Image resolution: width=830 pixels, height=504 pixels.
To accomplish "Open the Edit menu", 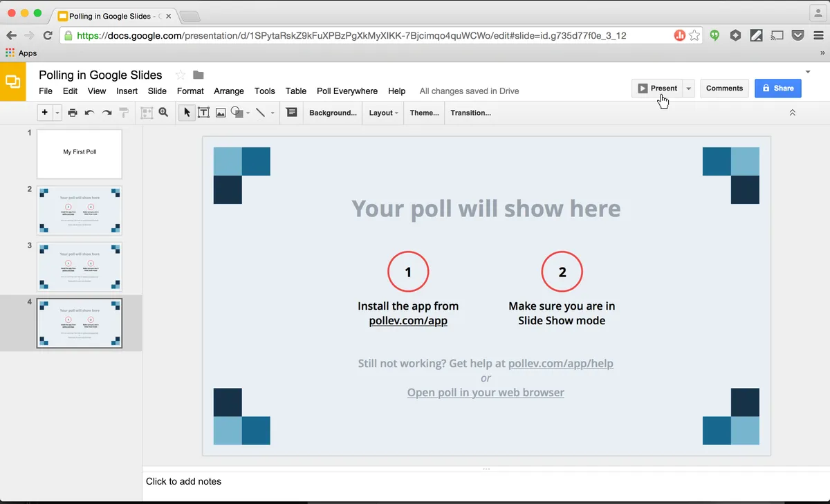I will [x=70, y=91].
